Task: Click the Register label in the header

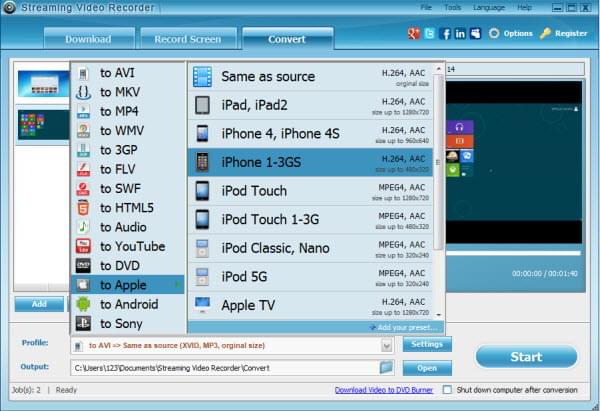Action: tap(571, 34)
